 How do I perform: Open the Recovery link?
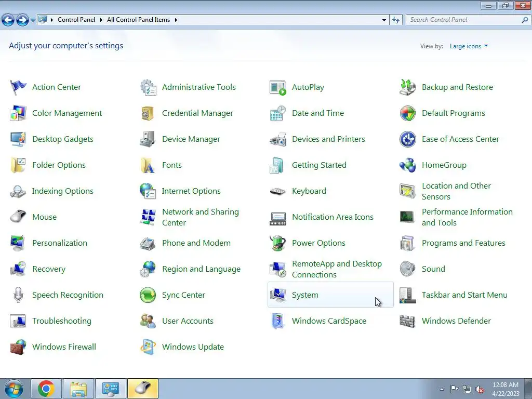(x=49, y=269)
